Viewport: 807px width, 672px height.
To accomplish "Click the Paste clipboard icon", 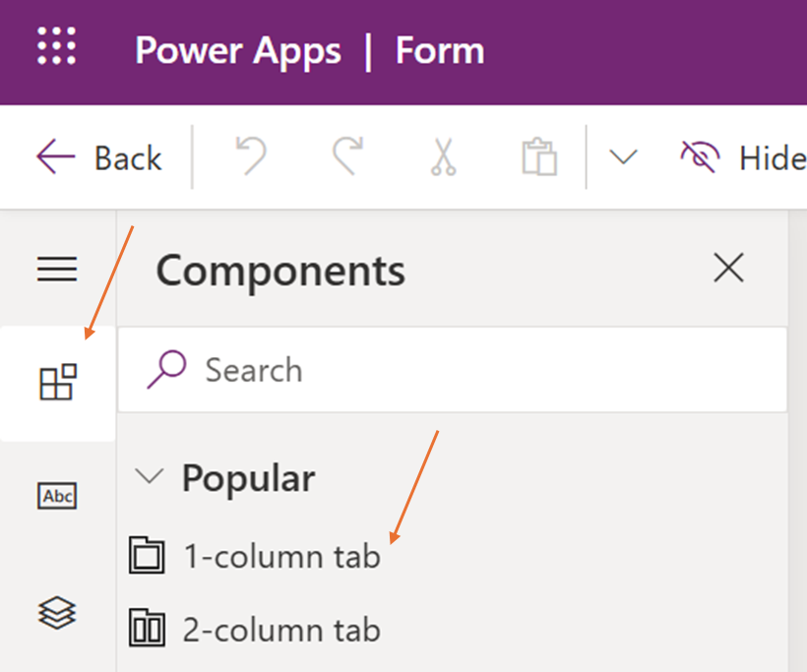I will pos(538,157).
